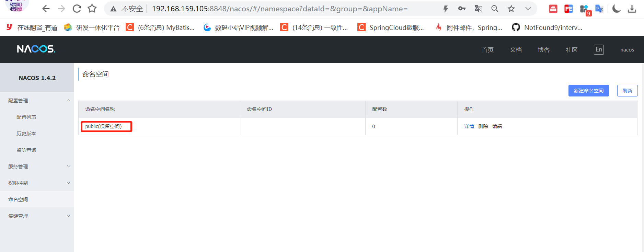The height and width of the screenshot is (252, 644).
Task: Open 文档 in top navigation
Action: pos(516,50)
